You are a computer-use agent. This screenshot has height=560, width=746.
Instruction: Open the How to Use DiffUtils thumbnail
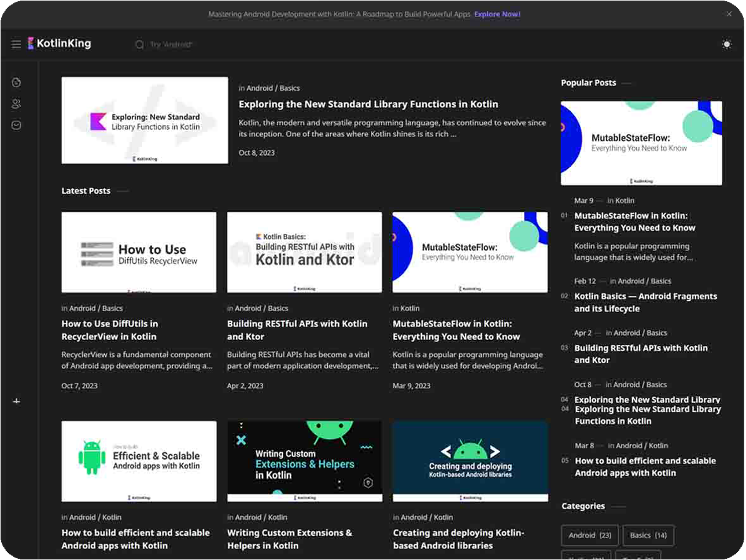click(139, 252)
